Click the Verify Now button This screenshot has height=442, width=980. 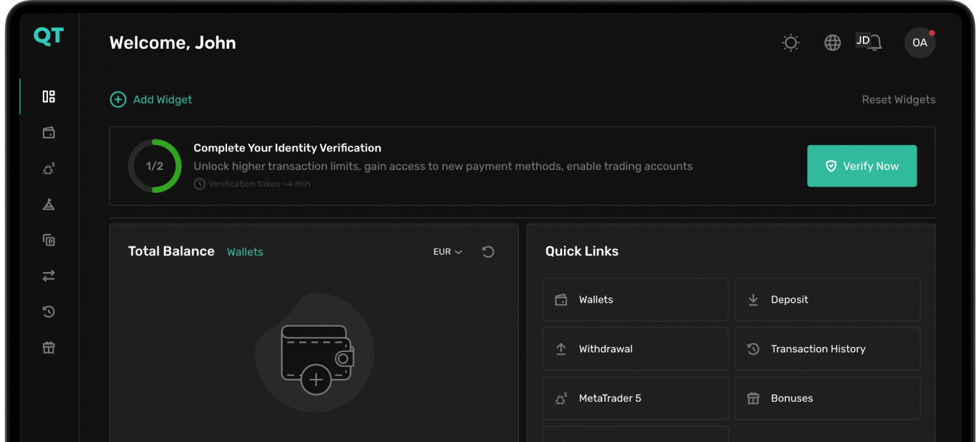point(862,166)
